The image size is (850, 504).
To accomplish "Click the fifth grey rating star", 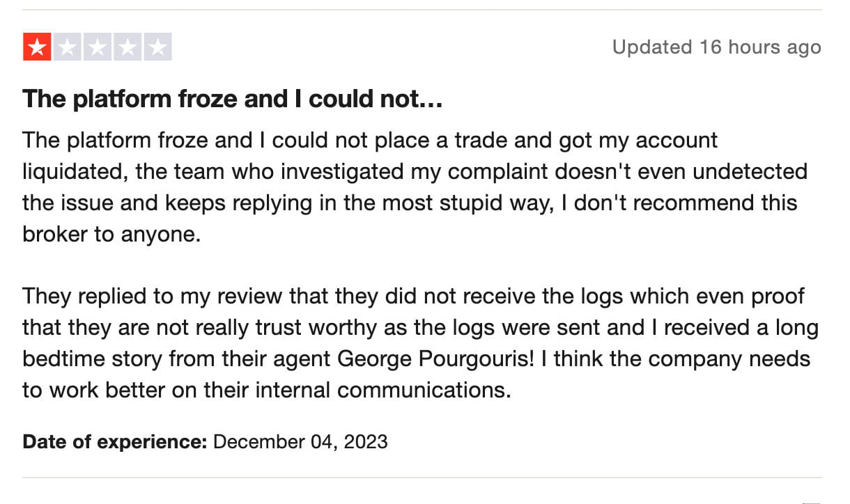I will click(x=158, y=47).
